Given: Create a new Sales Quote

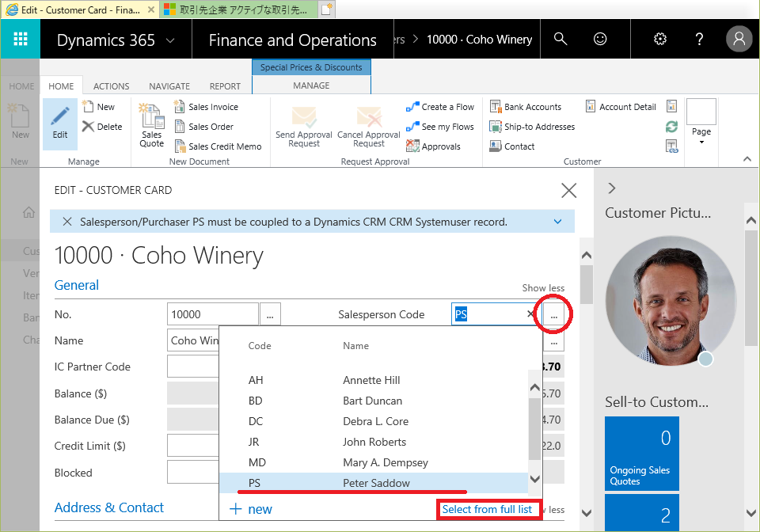Looking at the screenshot, I should click(x=152, y=125).
